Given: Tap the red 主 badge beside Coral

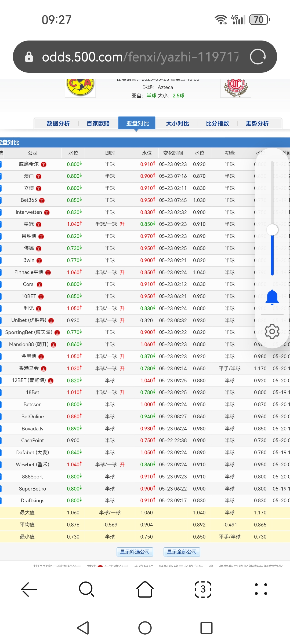Looking at the screenshot, I should (x=39, y=285).
